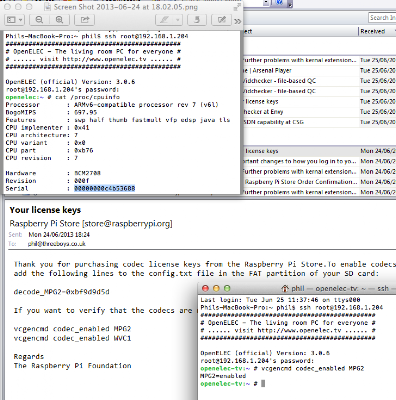
Task: Expand the Preview toolbar overflow chevrons
Action: coord(237,21)
